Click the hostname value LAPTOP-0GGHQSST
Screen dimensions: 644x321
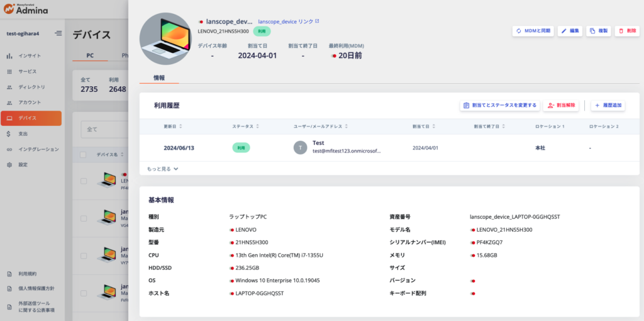pyautogui.click(x=260, y=293)
